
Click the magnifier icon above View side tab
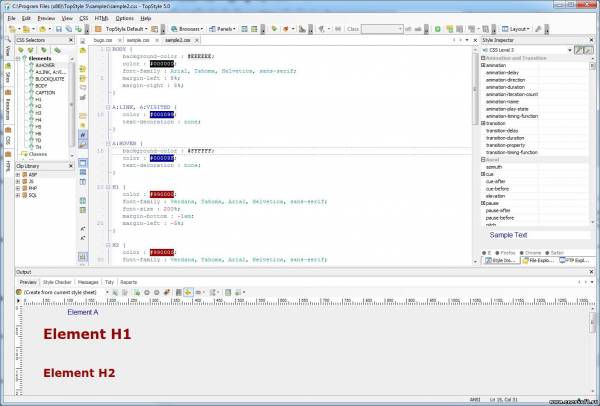(7, 40)
